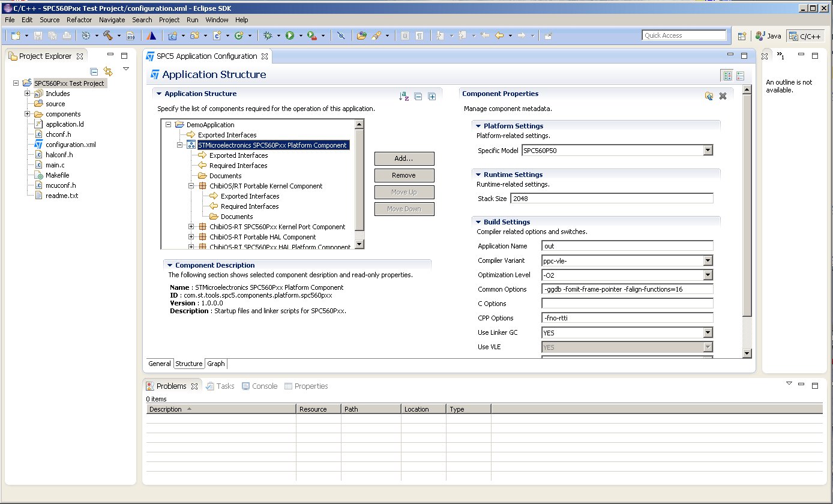The image size is (833, 504).
Task: Open the Optimization Level dropdown
Action: [708, 275]
